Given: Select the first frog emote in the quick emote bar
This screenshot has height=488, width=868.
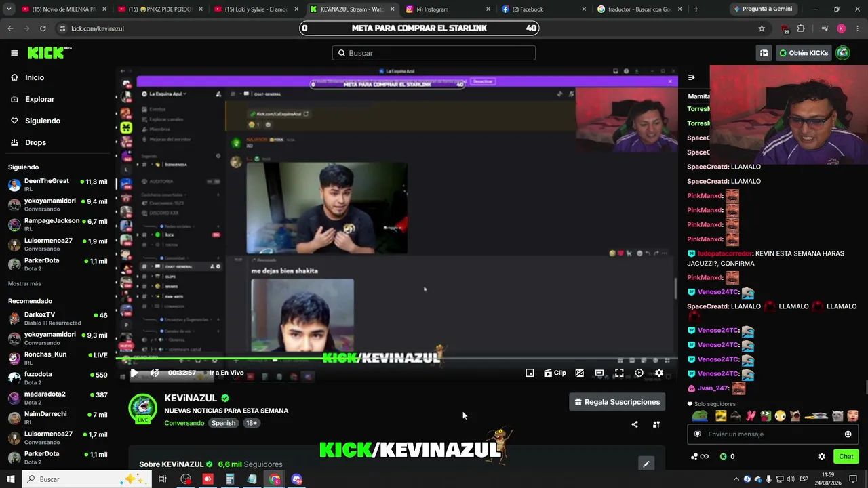Looking at the screenshot, I should click(700, 416).
